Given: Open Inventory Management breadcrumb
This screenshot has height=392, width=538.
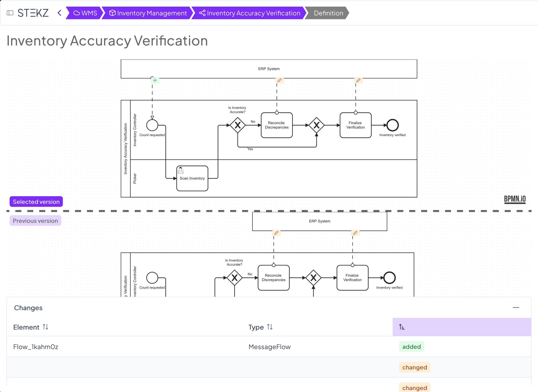Looking at the screenshot, I should (x=148, y=13).
